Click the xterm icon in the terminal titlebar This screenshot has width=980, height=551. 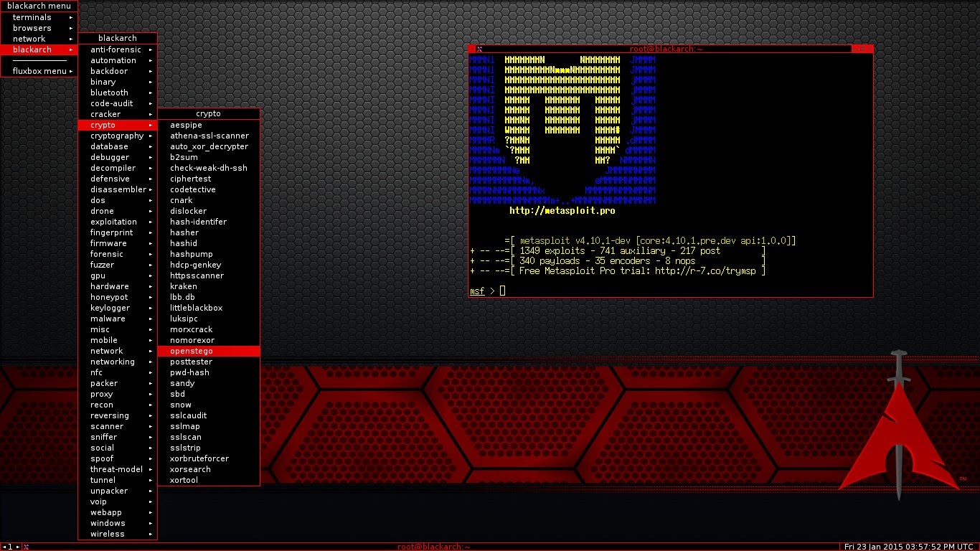[479, 49]
